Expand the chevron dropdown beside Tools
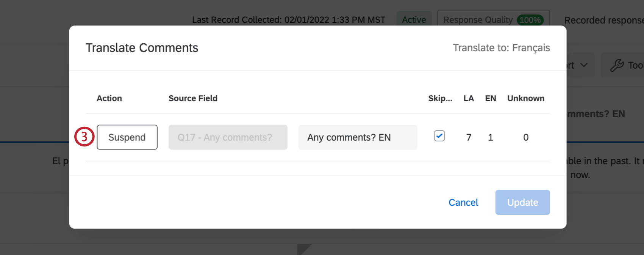This screenshot has width=644, height=255. 584,65
